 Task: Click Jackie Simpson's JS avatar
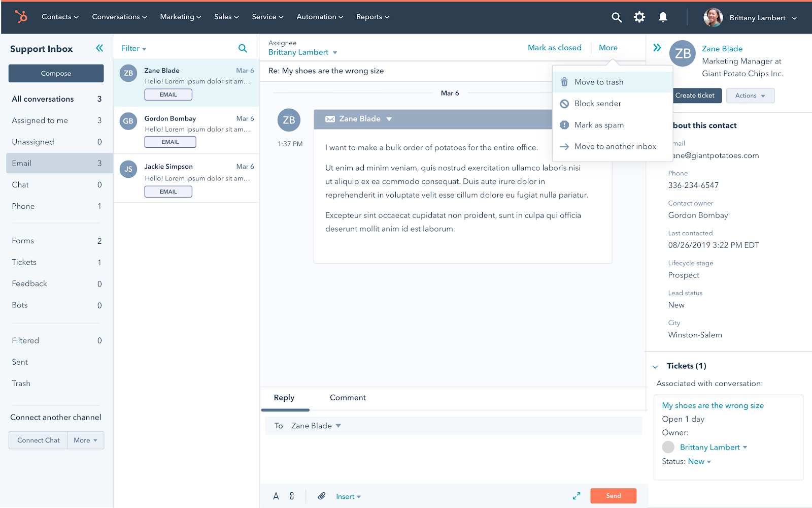[x=128, y=169]
